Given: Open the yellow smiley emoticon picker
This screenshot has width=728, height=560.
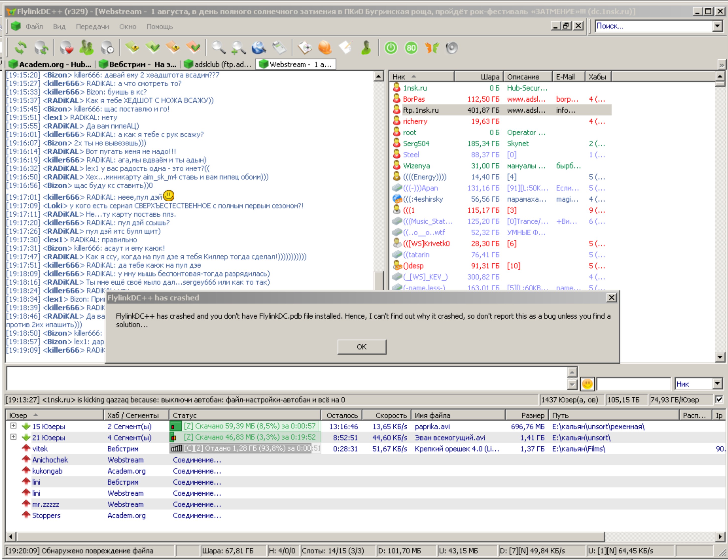Looking at the screenshot, I should point(587,384).
